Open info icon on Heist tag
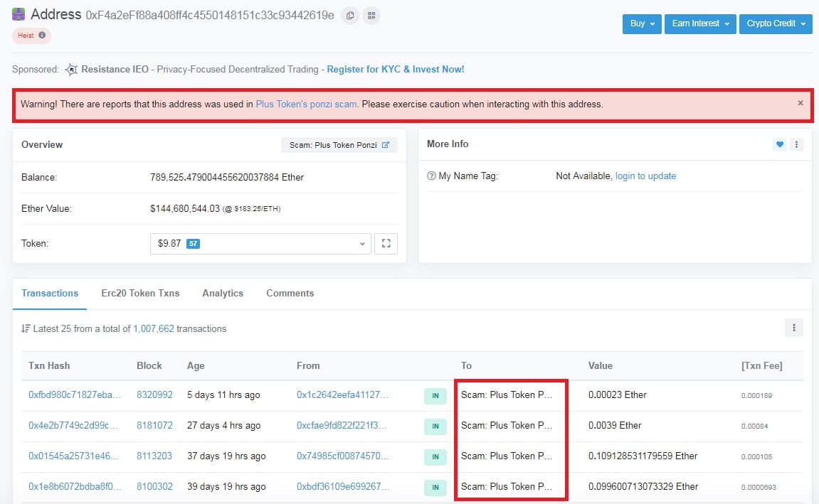The image size is (819, 504). [42, 35]
